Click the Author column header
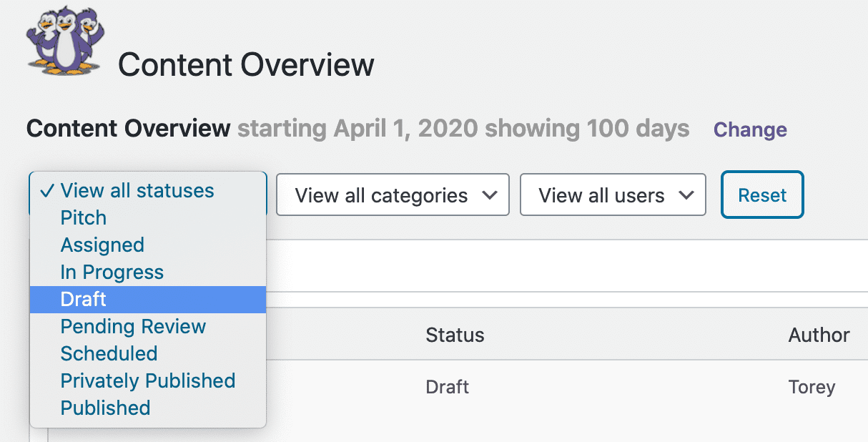This screenshot has width=868, height=442. point(819,335)
